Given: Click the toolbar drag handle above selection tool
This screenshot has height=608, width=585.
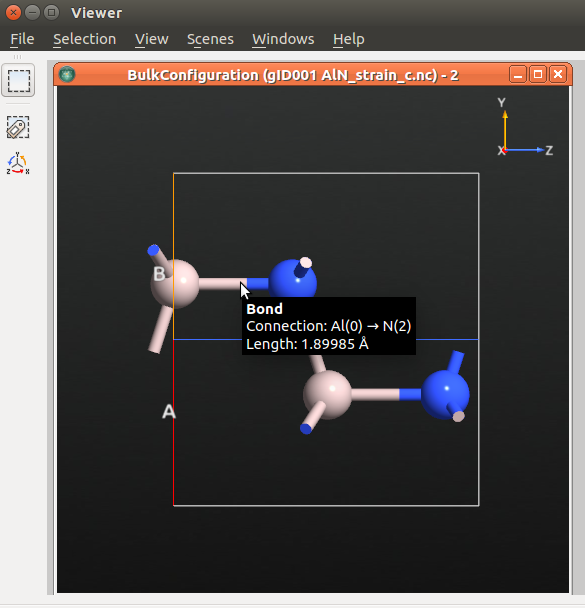Looking at the screenshot, I should 18,57.
